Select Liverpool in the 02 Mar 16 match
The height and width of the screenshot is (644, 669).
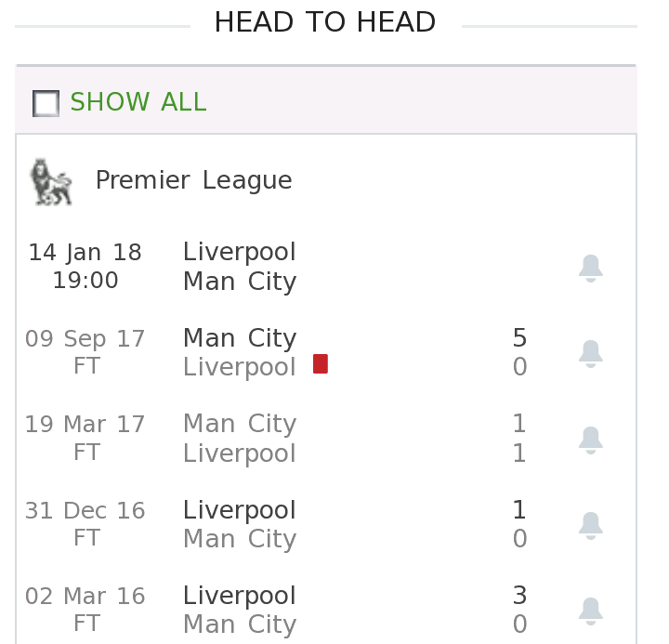click(x=240, y=596)
